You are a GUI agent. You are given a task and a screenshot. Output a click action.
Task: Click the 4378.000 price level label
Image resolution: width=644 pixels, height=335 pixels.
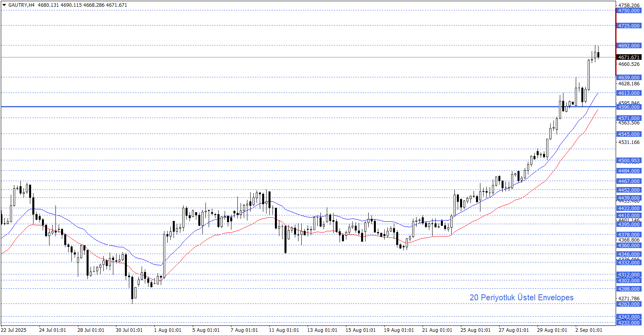[629, 235]
